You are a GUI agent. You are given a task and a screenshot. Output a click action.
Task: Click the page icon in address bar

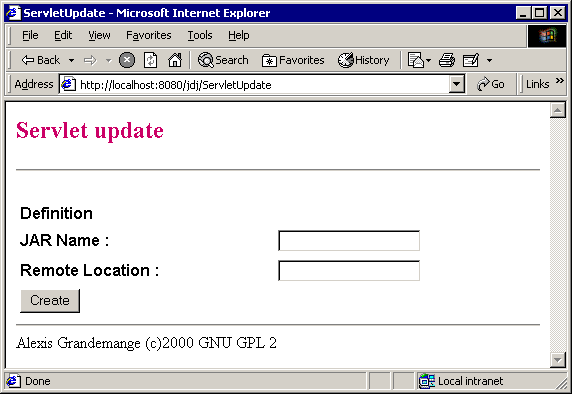68,84
